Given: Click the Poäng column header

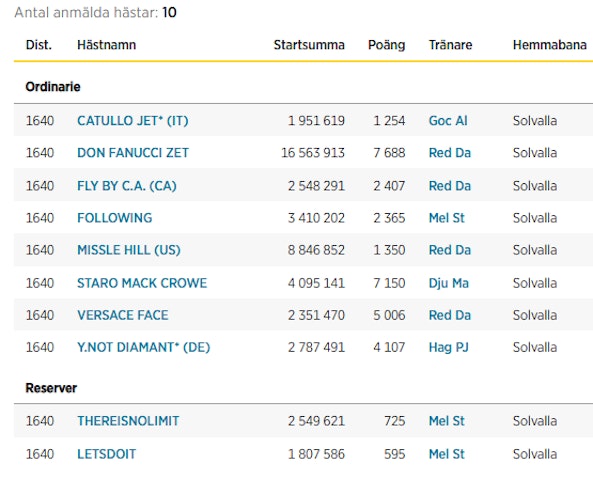Looking at the screenshot, I should pos(387,45).
